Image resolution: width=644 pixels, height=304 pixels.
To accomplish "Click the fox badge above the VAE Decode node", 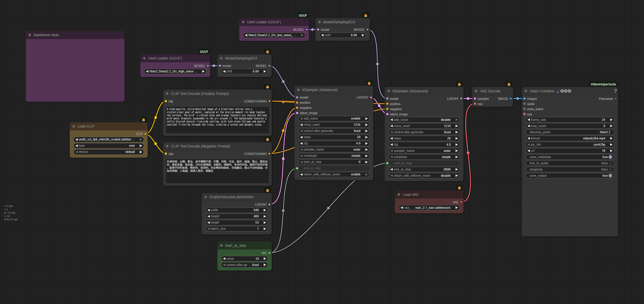I will pyautogui.click(x=509, y=84).
